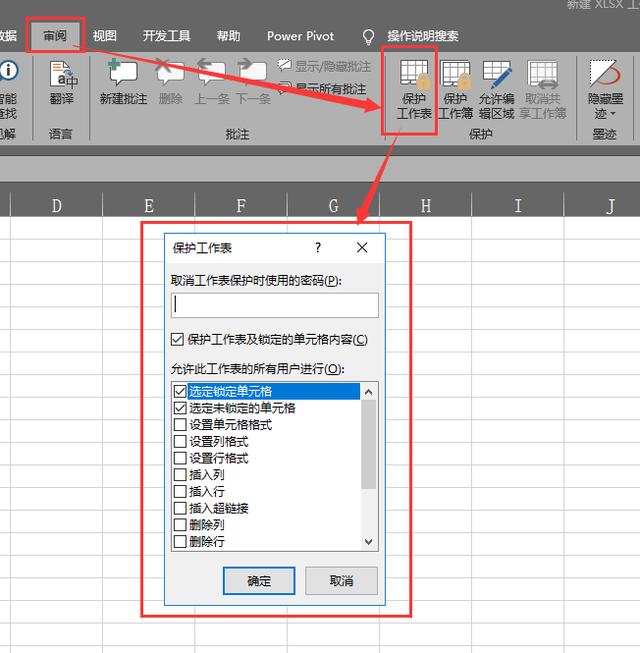Open the 帮助 tab

point(228,36)
